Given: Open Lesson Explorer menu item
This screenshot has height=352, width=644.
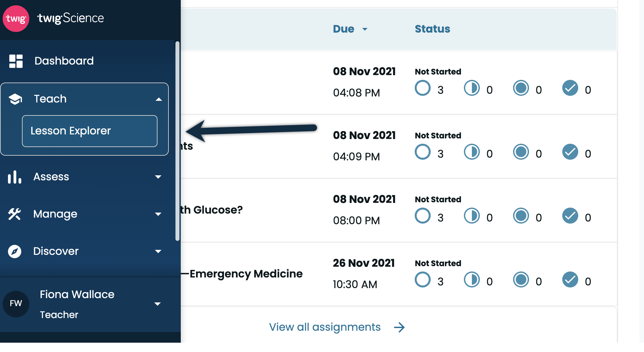Looking at the screenshot, I should click(90, 131).
